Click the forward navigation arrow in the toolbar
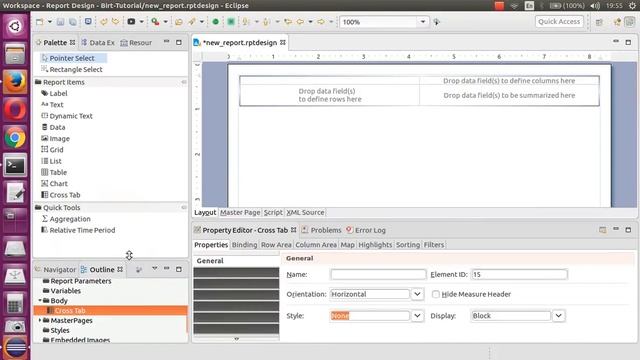The width and height of the screenshot is (640, 360). pyautogui.click(x=321, y=22)
